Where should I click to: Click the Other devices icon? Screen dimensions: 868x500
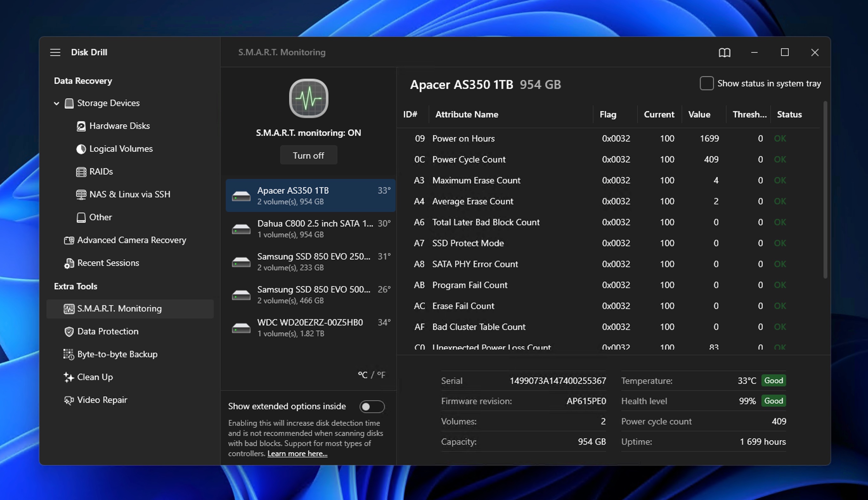click(81, 217)
